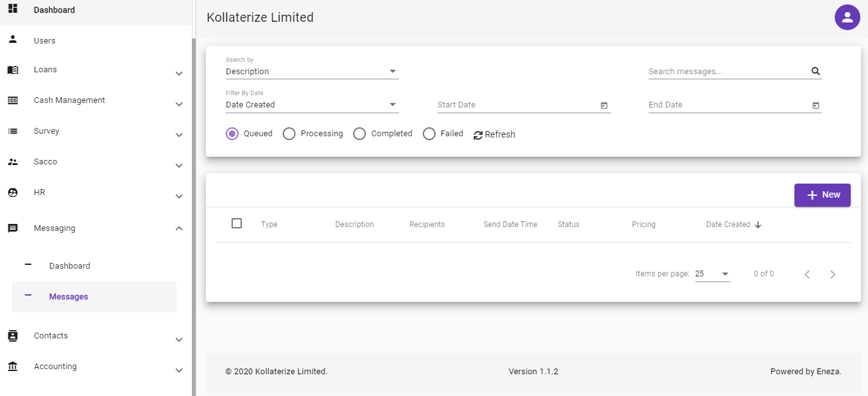This screenshot has height=396, width=868.
Task: Click the Dashboard grid icon in the sidebar
Action: point(13,9)
